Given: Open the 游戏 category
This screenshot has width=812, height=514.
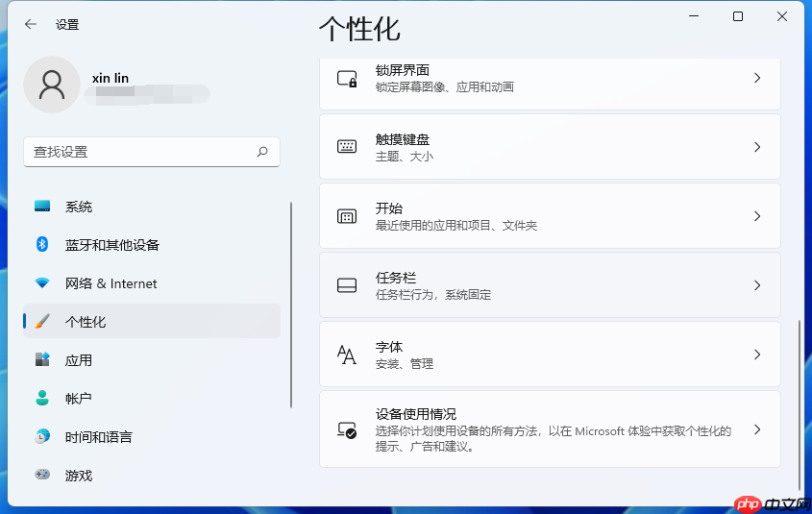Looking at the screenshot, I should [152, 475].
